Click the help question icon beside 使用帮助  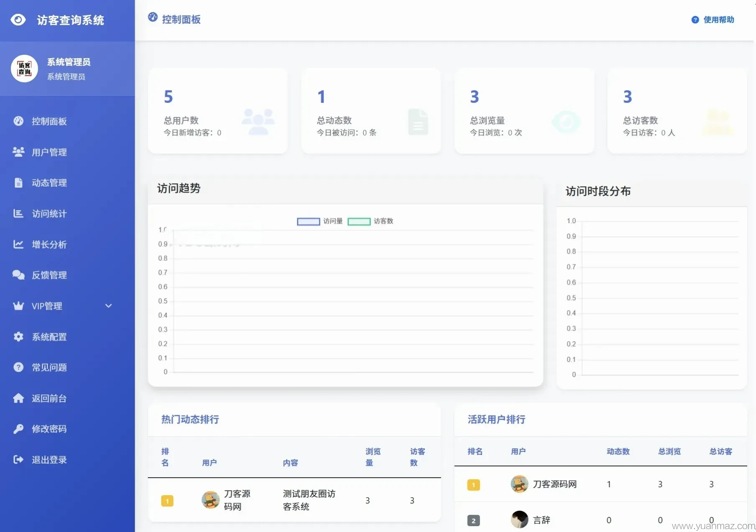coord(695,20)
